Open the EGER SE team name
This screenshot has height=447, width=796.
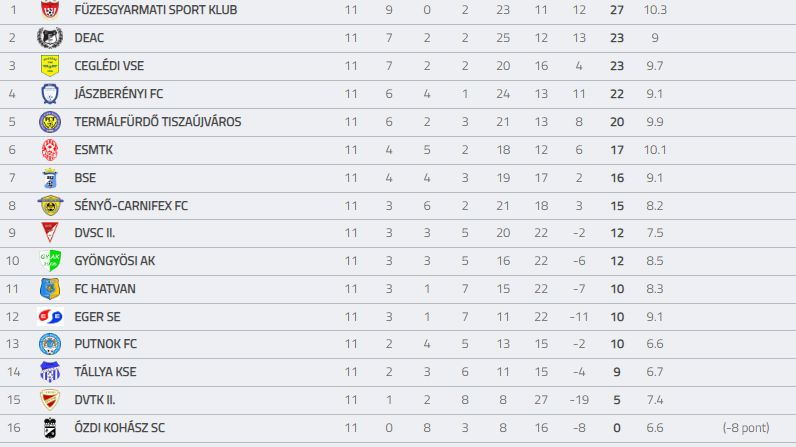(x=97, y=317)
